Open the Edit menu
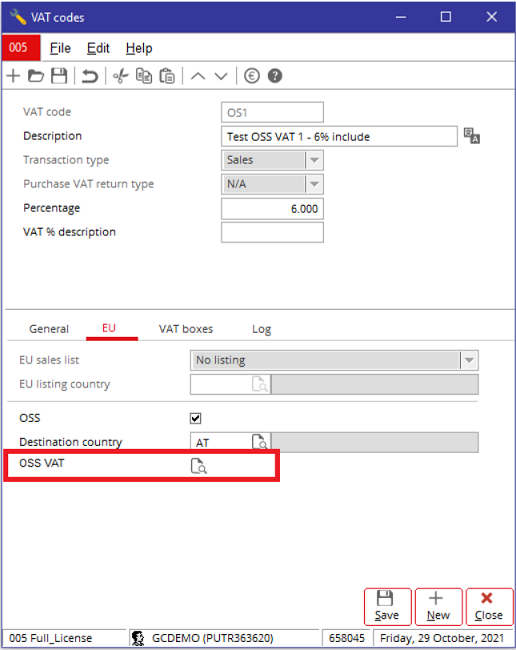The image size is (516, 650). coord(98,49)
